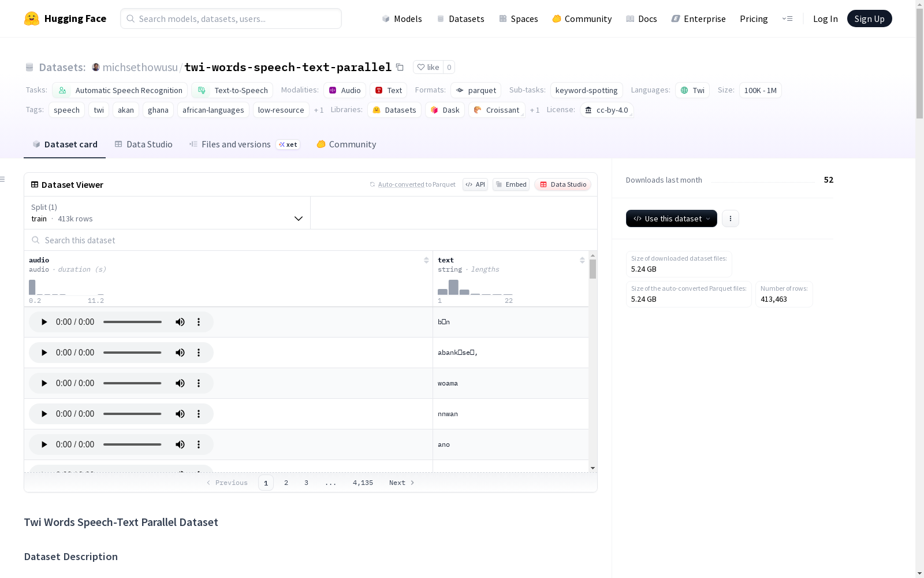
Task: Open more options beside Use this dataset
Action: 731,218
